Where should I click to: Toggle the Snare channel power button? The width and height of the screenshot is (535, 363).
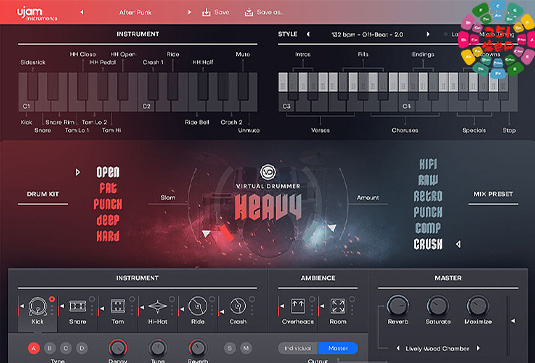(x=92, y=299)
